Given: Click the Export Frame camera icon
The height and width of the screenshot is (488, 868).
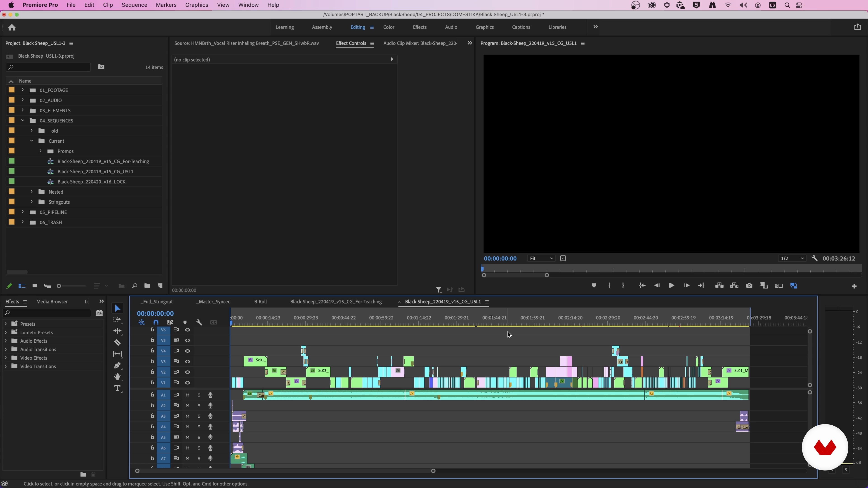Looking at the screenshot, I should tap(749, 286).
